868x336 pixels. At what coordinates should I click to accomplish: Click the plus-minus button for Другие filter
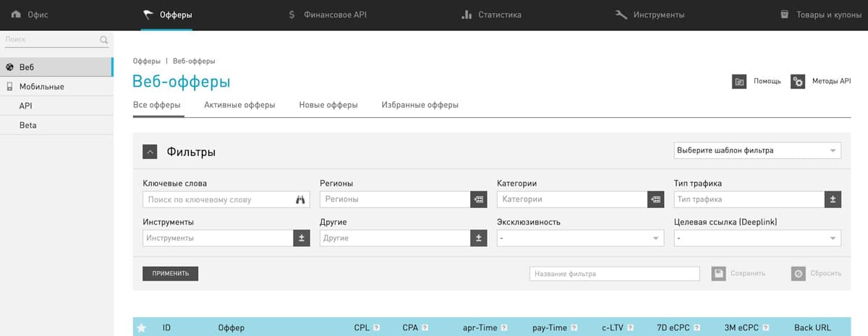(x=479, y=238)
